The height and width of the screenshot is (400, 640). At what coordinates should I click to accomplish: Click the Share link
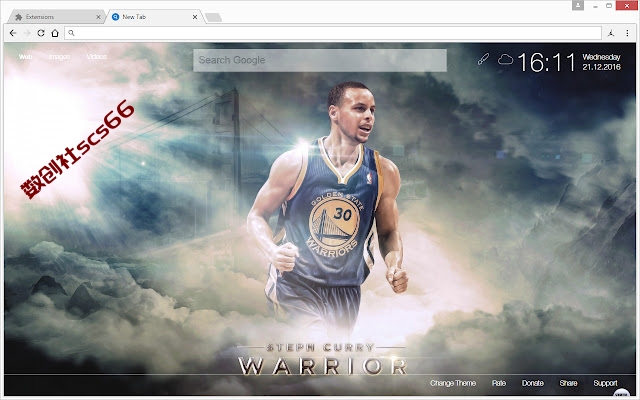point(568,383)
